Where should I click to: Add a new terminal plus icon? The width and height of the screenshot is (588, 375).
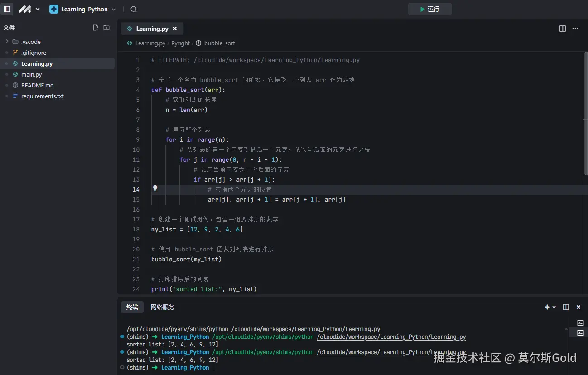click(547, 307)
